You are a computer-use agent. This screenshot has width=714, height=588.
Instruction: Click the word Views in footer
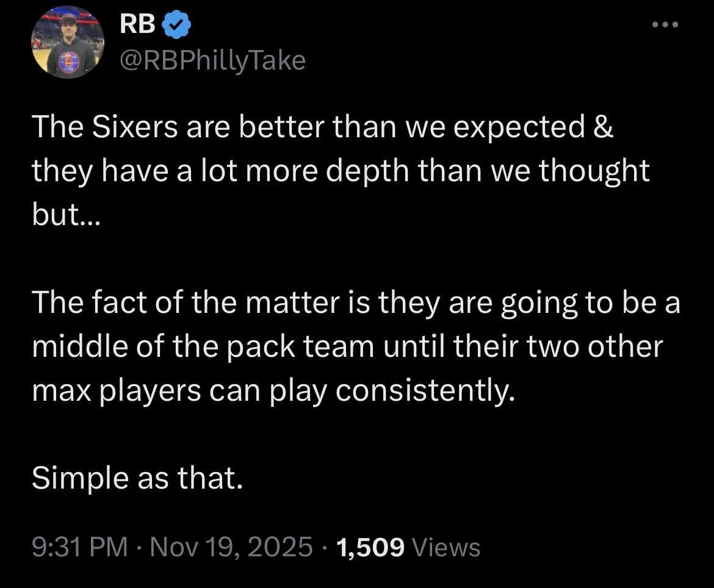446,547
